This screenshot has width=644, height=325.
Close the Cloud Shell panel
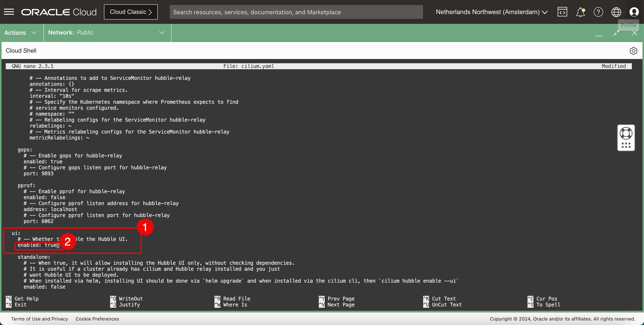click(634, 33)
